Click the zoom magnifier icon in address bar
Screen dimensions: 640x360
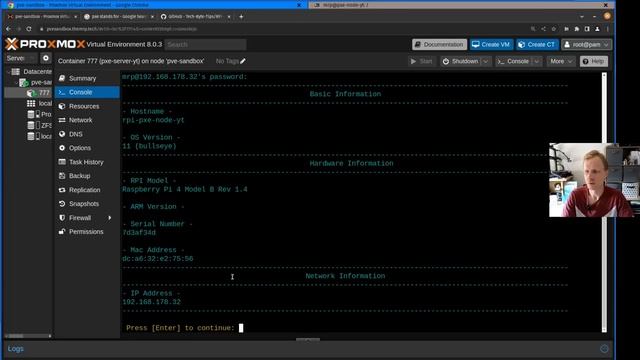[x=533, y=29]
